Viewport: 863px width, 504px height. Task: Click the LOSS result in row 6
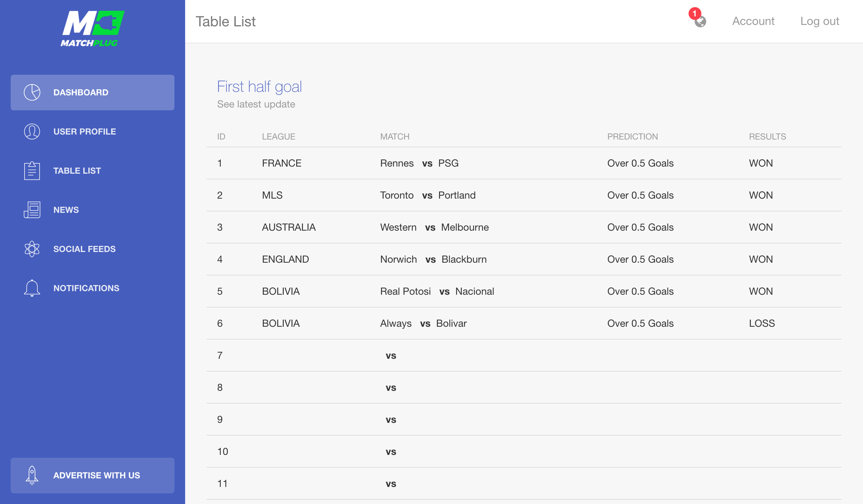762,324
